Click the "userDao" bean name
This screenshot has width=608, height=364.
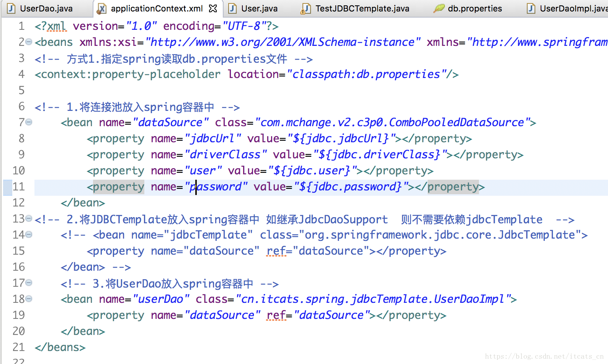coord(161,299)
